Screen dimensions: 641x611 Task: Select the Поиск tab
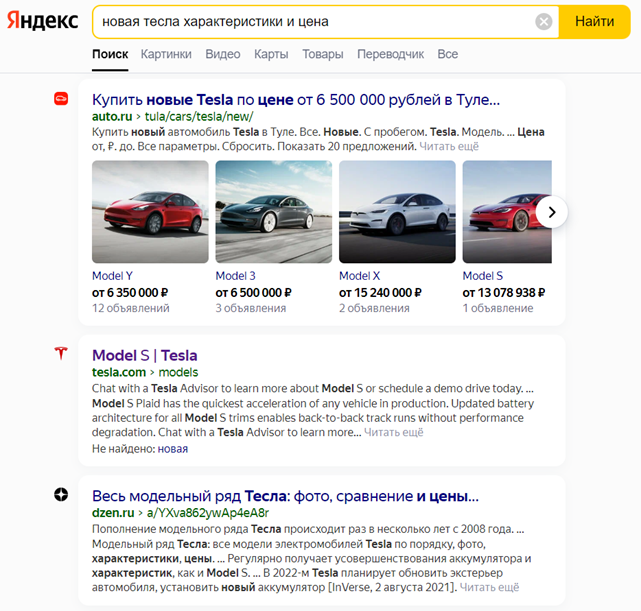110,54
